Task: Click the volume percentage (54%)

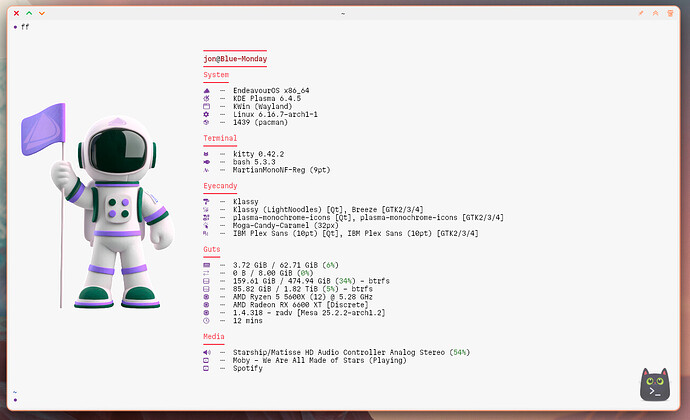Action: (460, 352)
